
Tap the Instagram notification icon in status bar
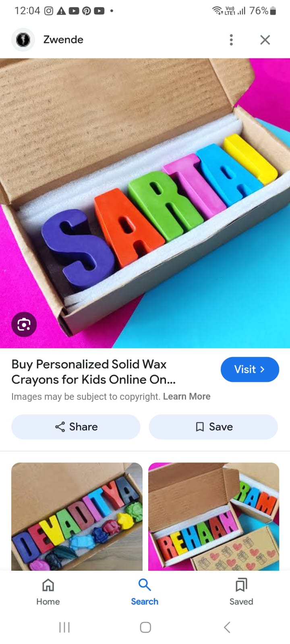tap(49, 11)
